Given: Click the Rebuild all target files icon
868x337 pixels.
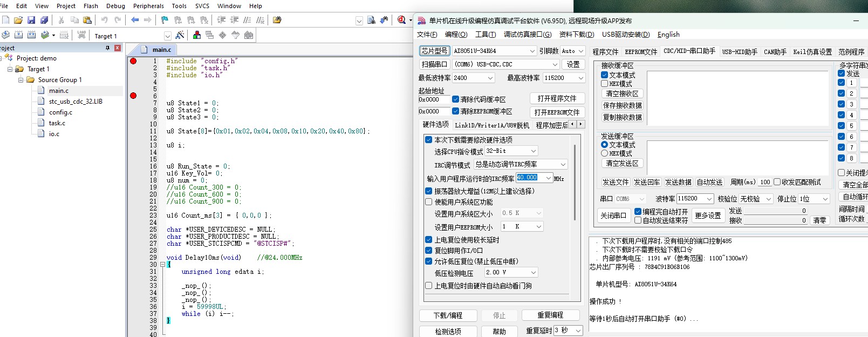Looking at the screenshot, I should 31,35.
